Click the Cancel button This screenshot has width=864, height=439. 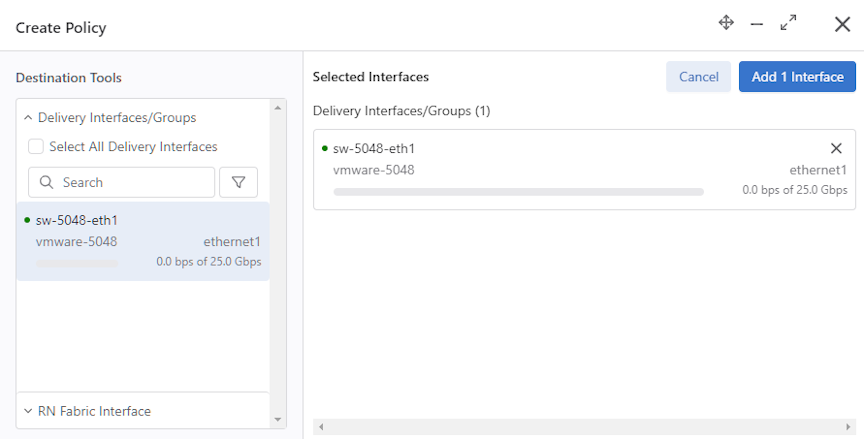pyautogui.click(x=698, y=77)
